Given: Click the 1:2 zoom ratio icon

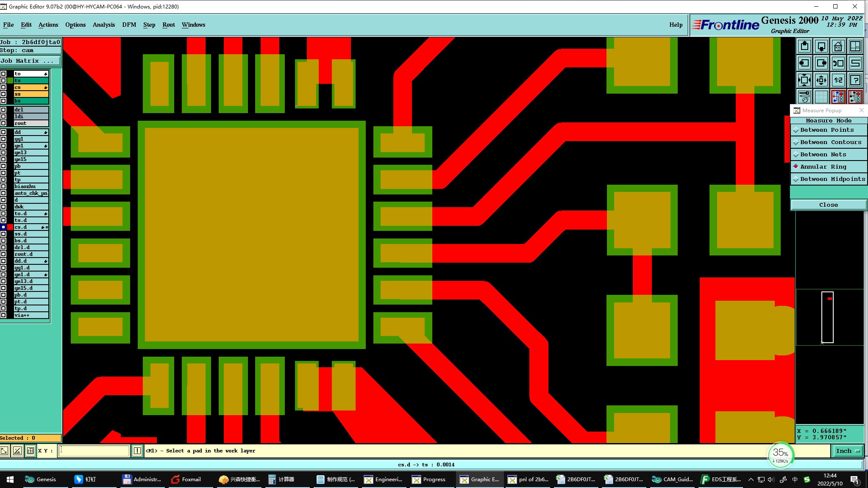Looking at the screenshot, I should pyautogui.click(x=838, y=80).
